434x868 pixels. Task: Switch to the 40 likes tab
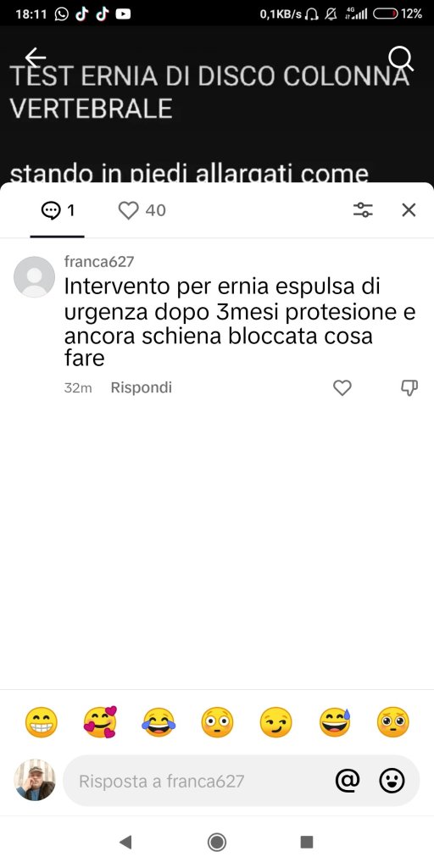[x=142, y=210]
